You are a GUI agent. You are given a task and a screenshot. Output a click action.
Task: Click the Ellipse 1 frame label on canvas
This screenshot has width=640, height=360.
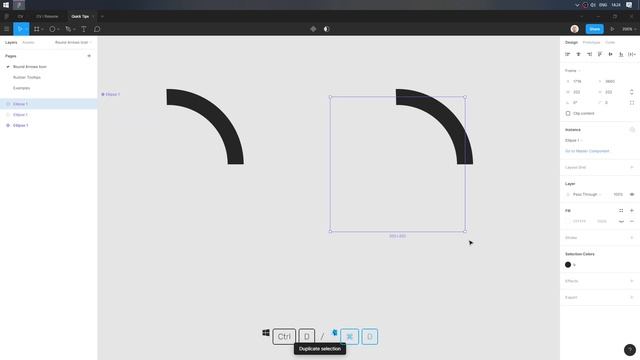click(111, 94)
